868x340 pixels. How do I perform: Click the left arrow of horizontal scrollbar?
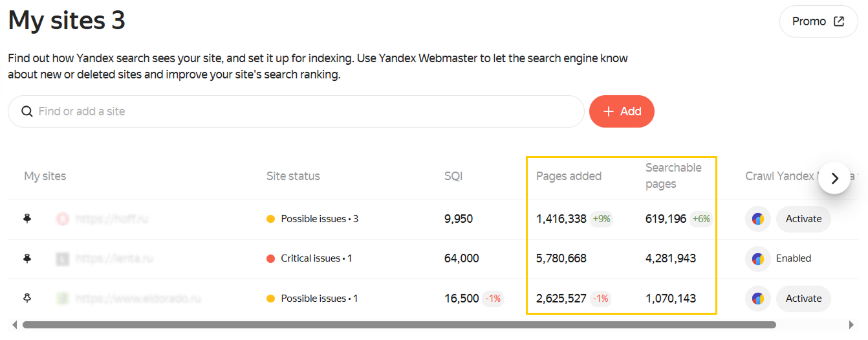pos(14,324)
